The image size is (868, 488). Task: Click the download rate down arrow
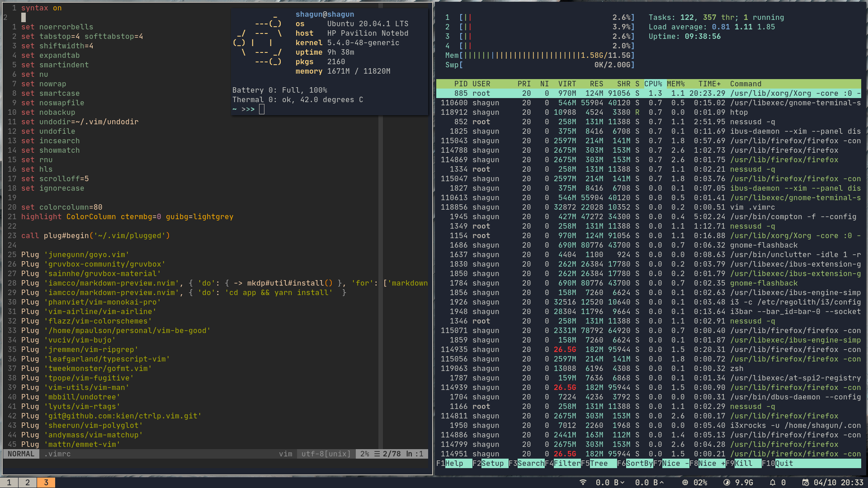[x=623, y=483]
